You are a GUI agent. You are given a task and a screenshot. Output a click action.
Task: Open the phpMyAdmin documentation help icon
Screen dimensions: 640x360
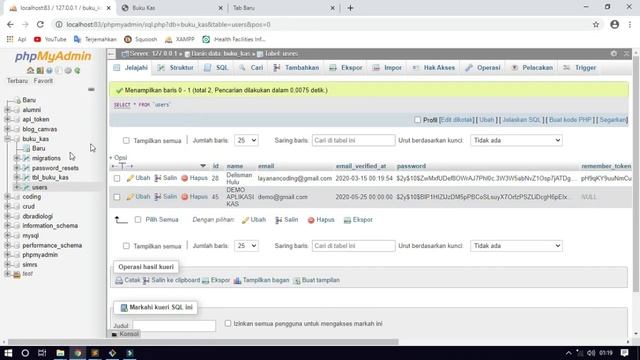tap(49, 71)
